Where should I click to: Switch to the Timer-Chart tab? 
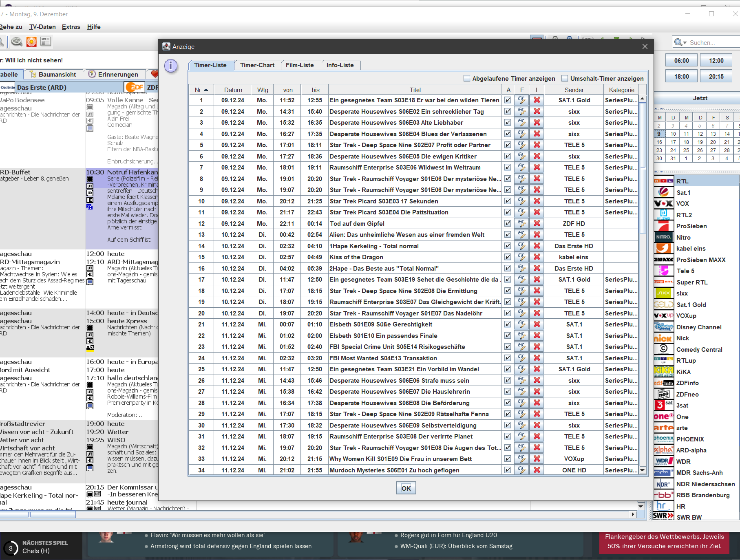[257, 65]
